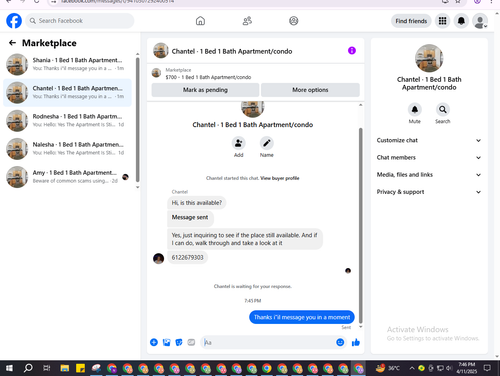
Task: Click conversation list scrollbar
Action: pos(137,120)
